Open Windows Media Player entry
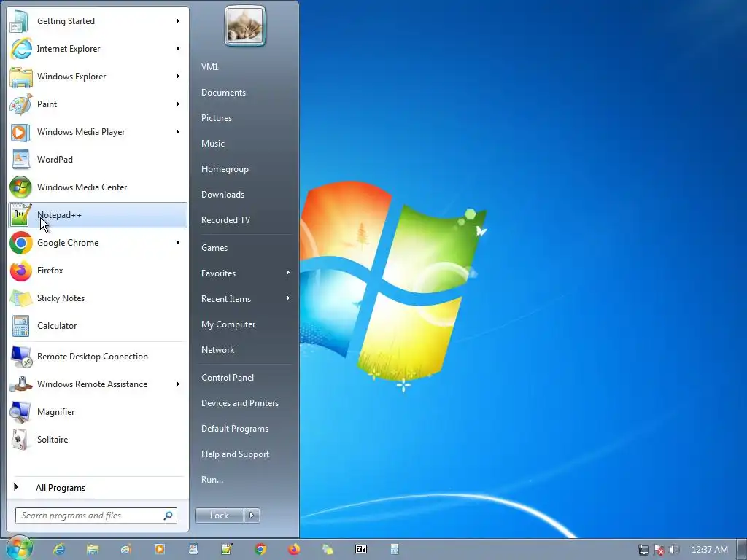The width and height of the screenshot is (747, 560). tap(98, 131)
